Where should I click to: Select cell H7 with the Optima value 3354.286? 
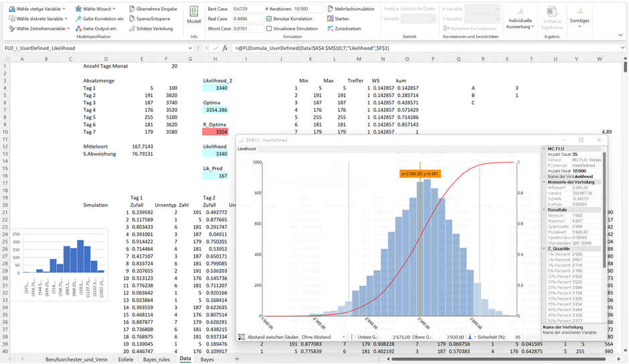pyautogui.click(x=215, y=110)
